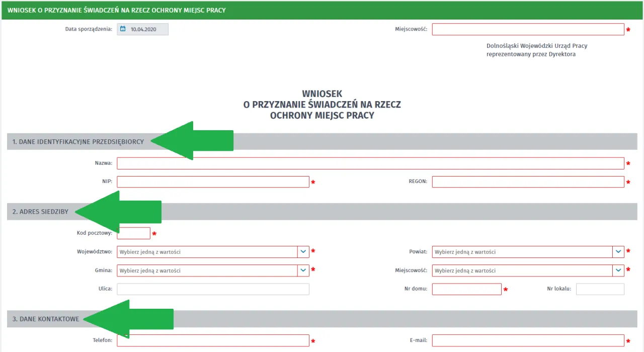644x352 pixels.
Task: Click the Nazwa input field
Action: (x=370, y=163)
